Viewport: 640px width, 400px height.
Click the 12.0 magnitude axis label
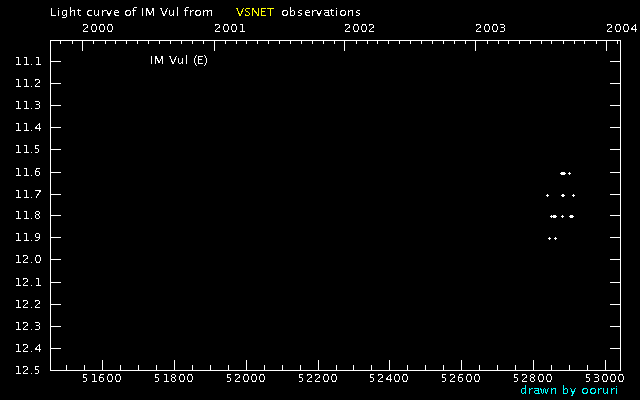click(28, 260)
